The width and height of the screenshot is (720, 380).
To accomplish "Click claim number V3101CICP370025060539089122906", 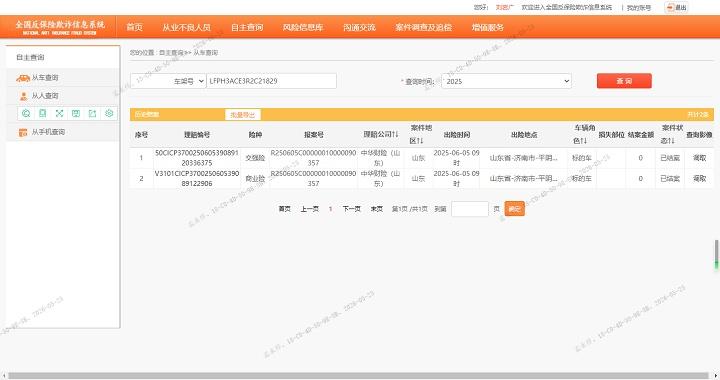I will 197,179.
